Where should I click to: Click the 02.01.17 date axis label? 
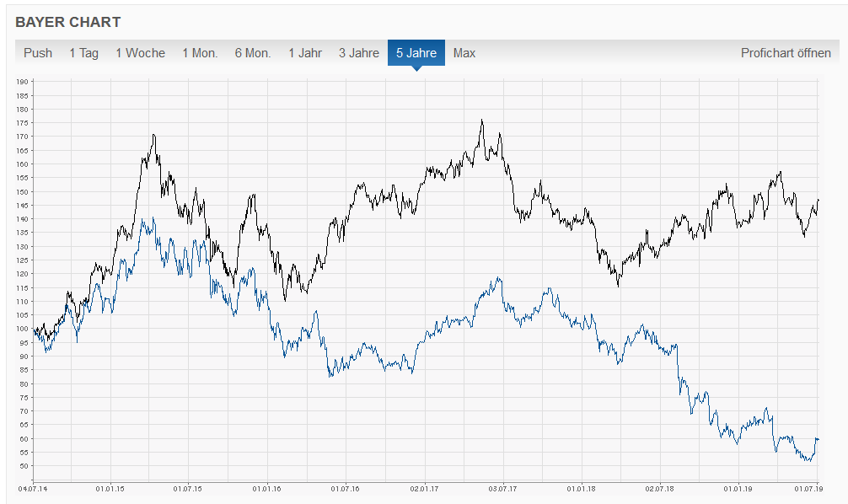tap(424, 489)
